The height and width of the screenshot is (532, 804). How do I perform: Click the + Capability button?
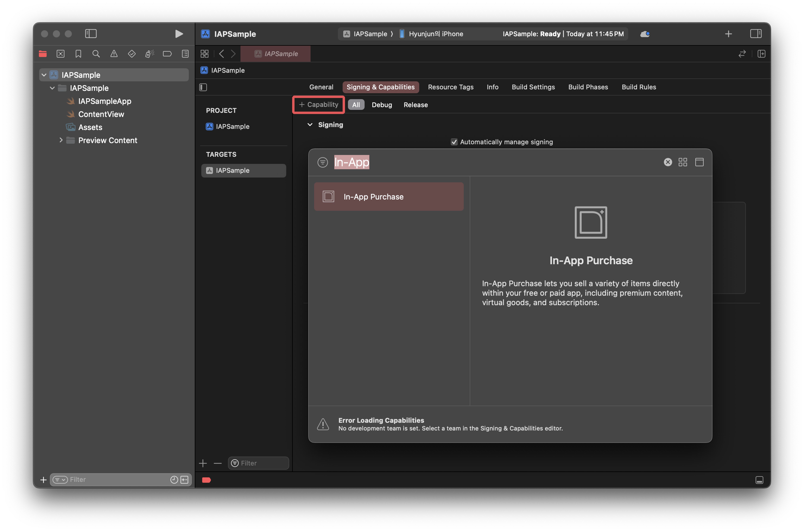pos(319,104)
